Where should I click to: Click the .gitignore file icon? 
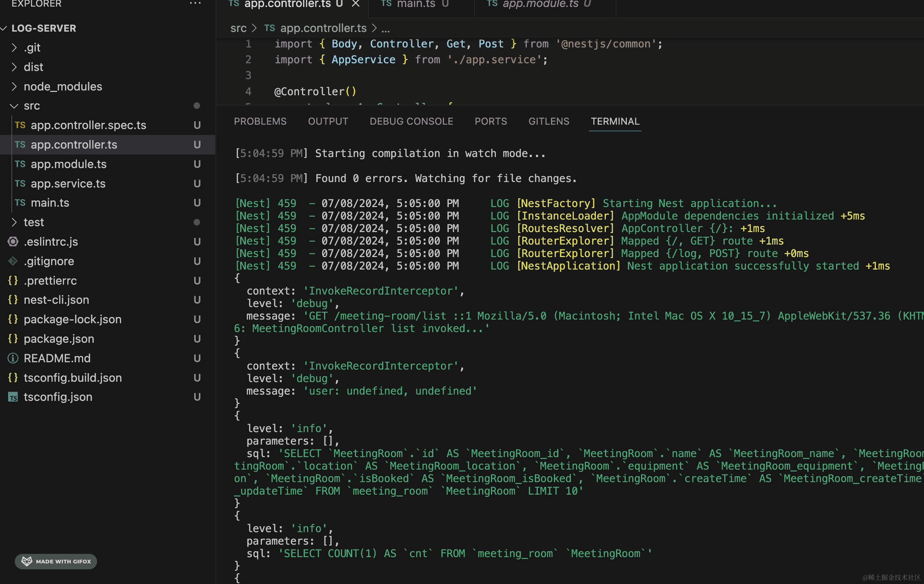[x=13, y=261]
